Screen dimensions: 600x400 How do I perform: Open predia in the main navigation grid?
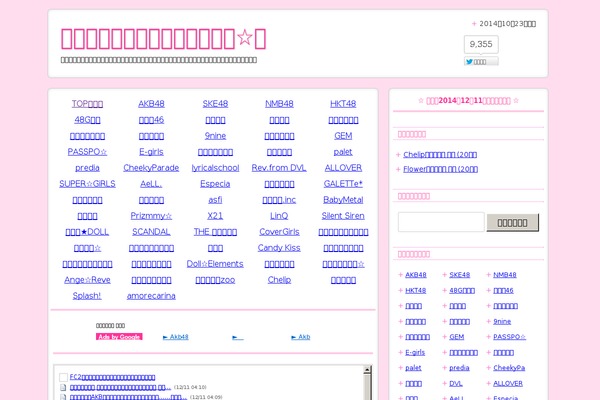pos(87,168)
